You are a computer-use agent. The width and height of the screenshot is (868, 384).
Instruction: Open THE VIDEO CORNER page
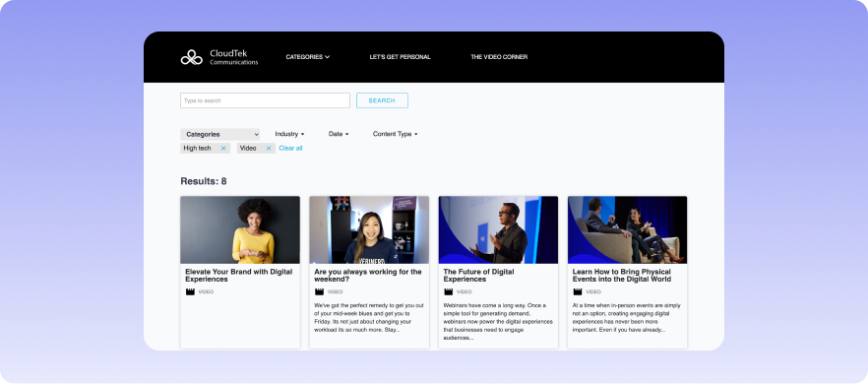[499, 57]
